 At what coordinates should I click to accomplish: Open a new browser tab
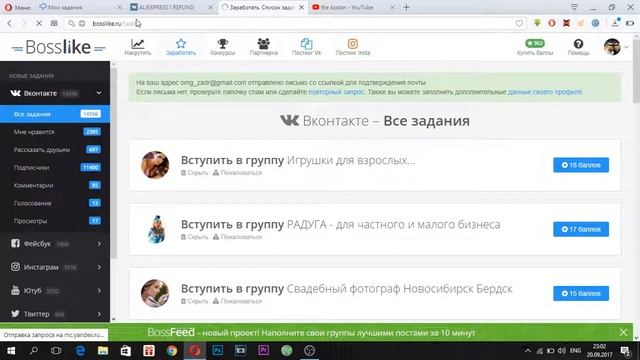tap(406, 7)
